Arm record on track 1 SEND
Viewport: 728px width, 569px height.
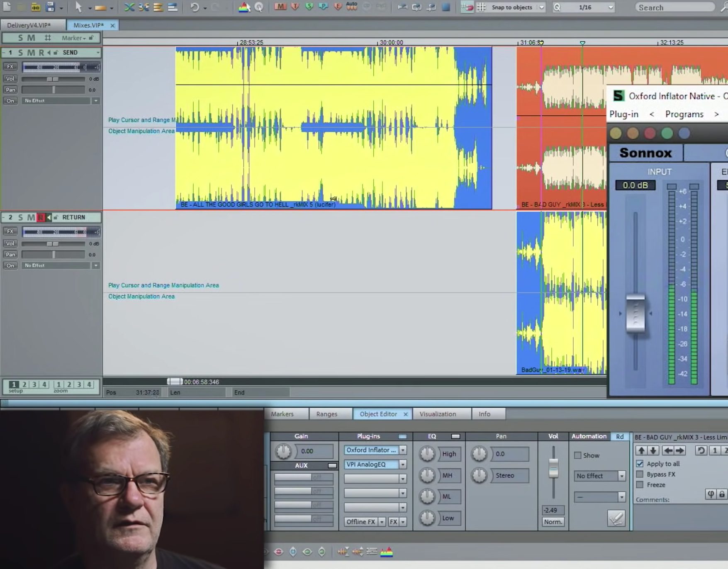pos(41,53)
